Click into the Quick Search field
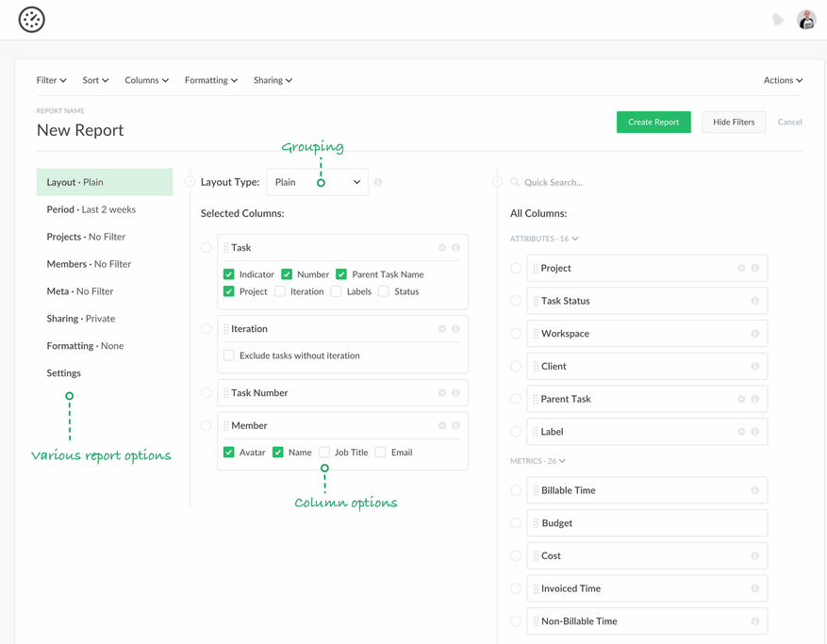The image size is (827, 644). 585,182
